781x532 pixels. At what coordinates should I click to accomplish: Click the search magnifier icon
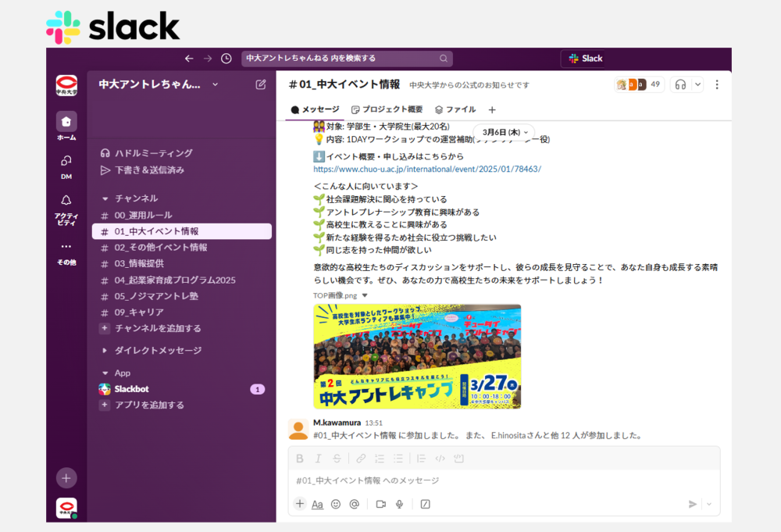pyautogui.click(x=444, y=59)
